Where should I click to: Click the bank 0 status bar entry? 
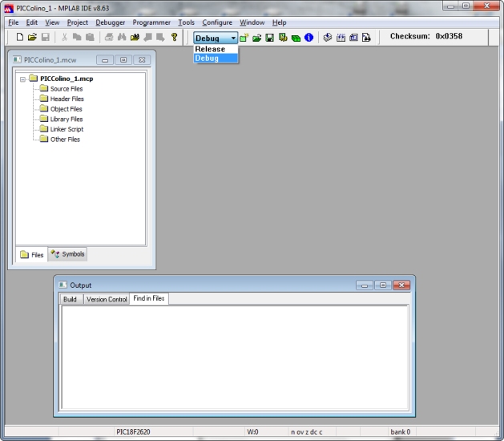(400, 431)
